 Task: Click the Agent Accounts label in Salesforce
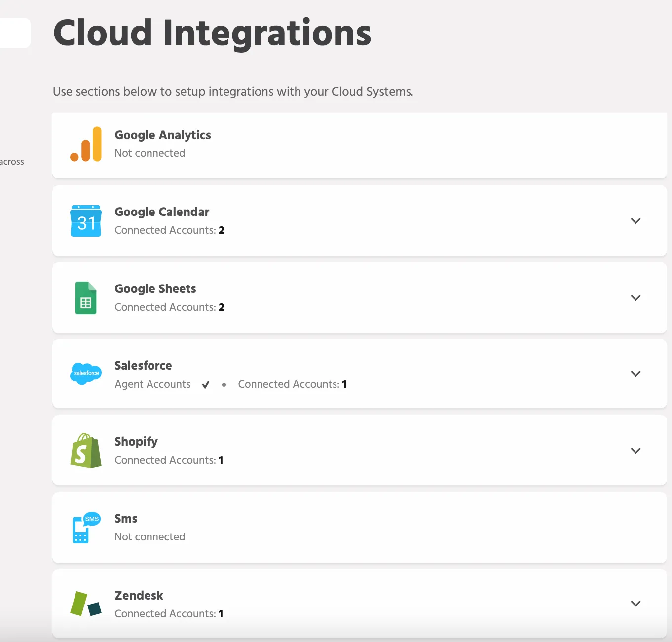152,384
